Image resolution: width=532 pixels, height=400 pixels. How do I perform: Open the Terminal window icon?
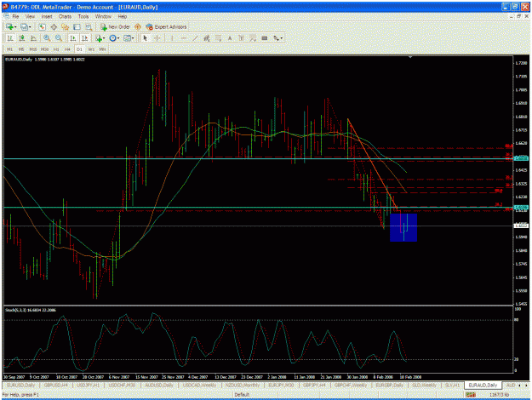click(x=77, y=26)
